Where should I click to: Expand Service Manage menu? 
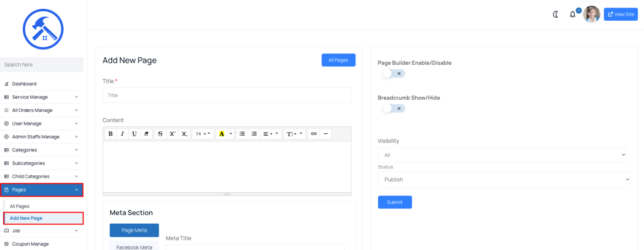point(42,97)
